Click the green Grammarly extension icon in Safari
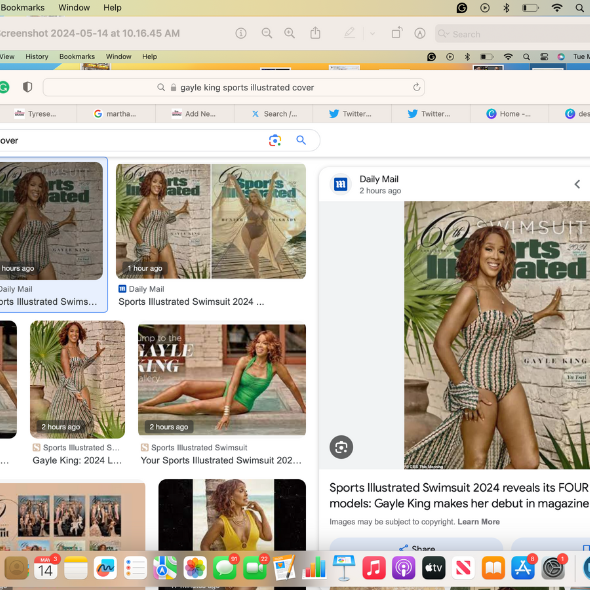 (x=4, y=87)
